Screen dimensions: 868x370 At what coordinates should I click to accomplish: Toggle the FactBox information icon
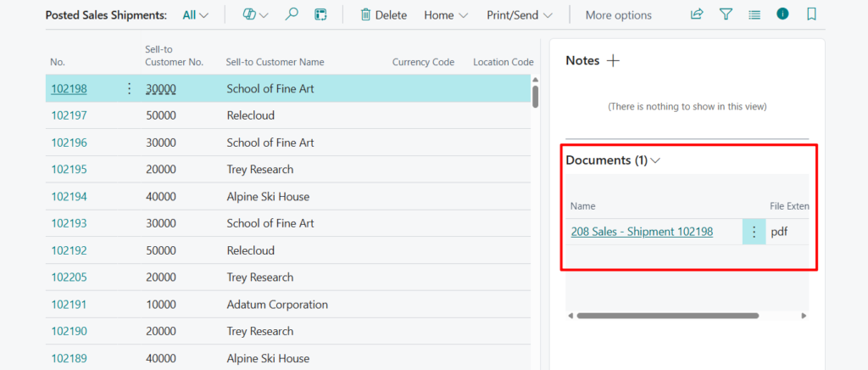(782, 14)
